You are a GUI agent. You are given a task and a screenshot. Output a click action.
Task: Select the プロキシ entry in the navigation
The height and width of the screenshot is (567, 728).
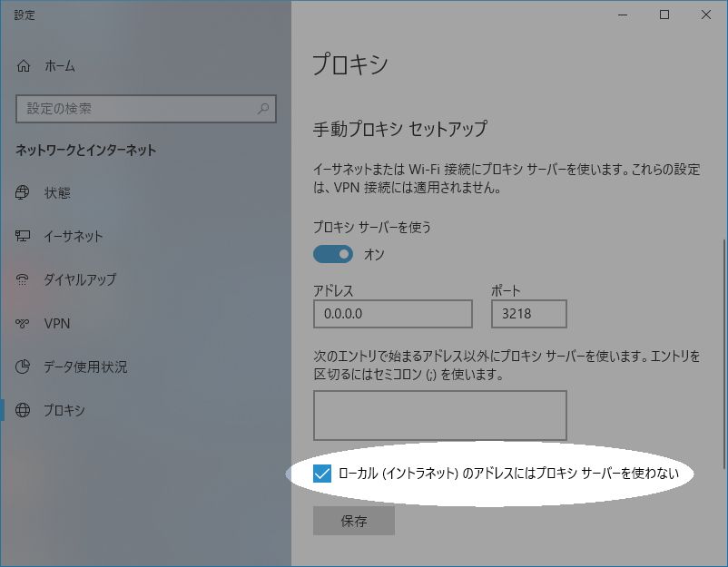pyautogui.click(x=64, y=411)
